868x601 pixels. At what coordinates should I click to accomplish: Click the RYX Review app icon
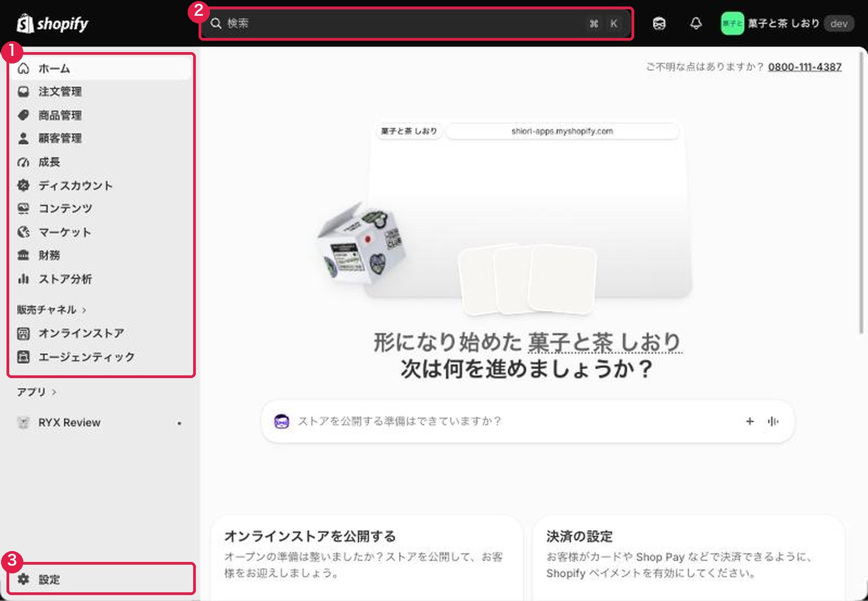23,423
